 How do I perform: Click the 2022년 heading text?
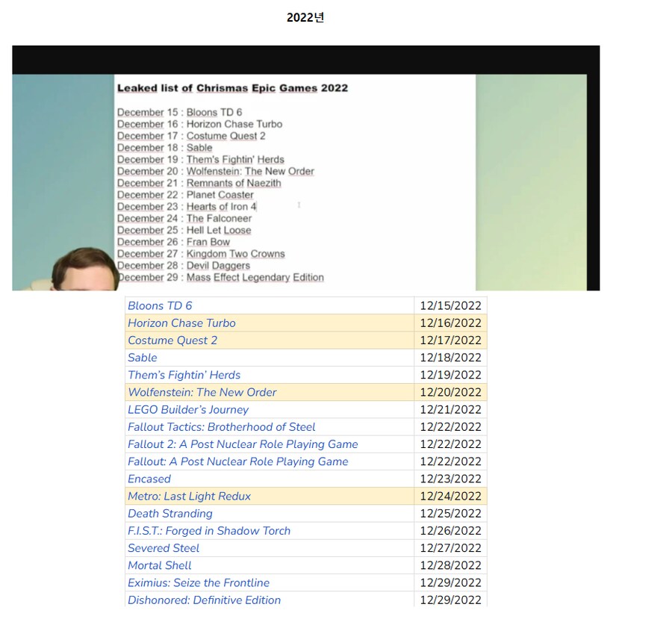[305, 17]
